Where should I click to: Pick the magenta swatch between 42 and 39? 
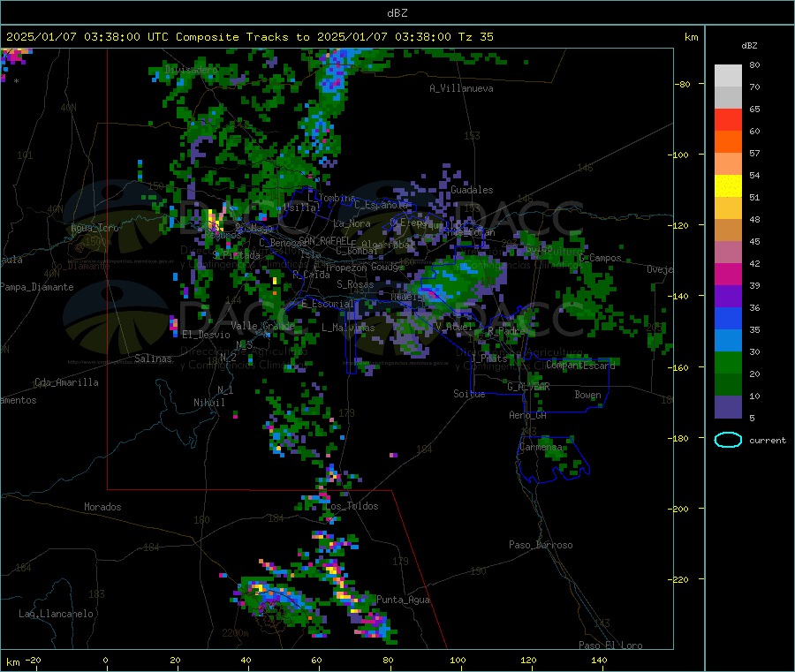pyautogui.click(x=728, y=274)
